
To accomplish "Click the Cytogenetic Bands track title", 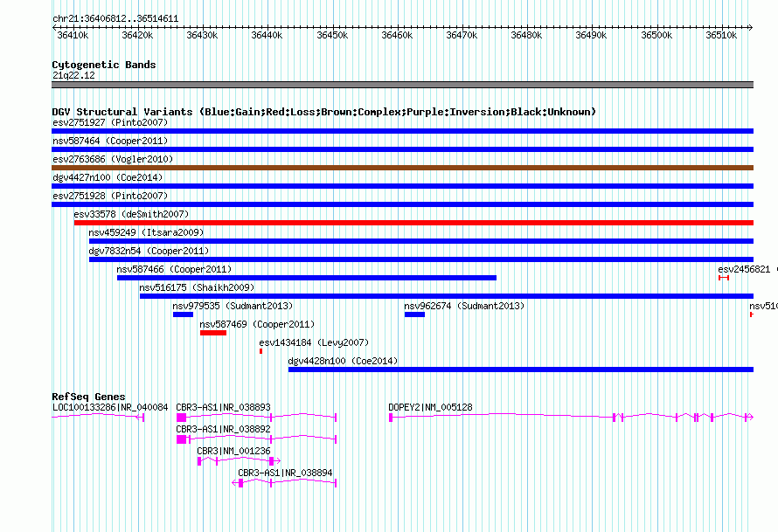I will point(104,65).
